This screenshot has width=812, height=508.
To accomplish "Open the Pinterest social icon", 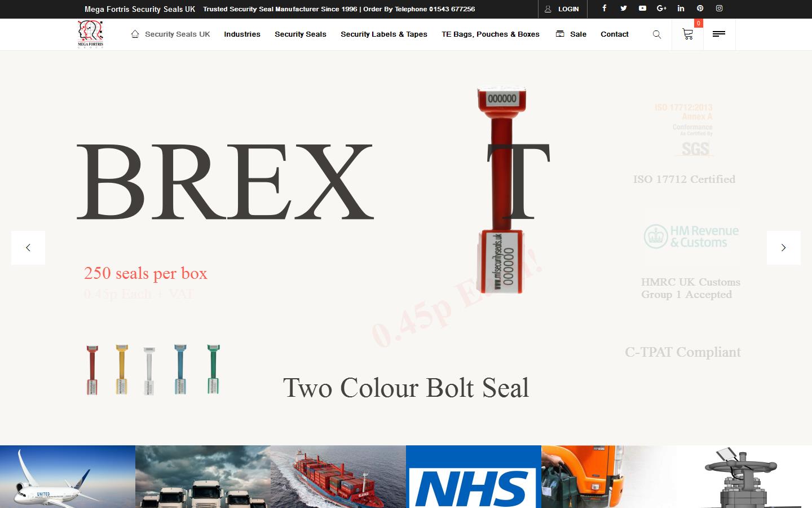I will click(x=700, y=8).
